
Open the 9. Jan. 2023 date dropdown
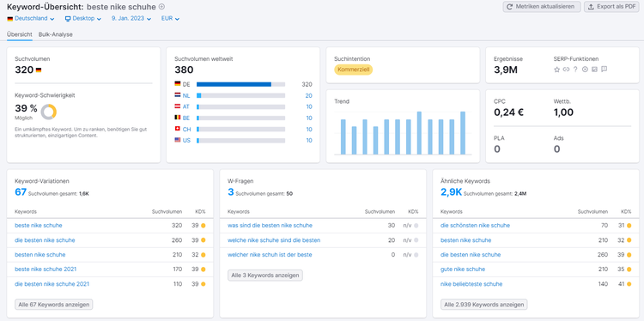click(131, 19)
